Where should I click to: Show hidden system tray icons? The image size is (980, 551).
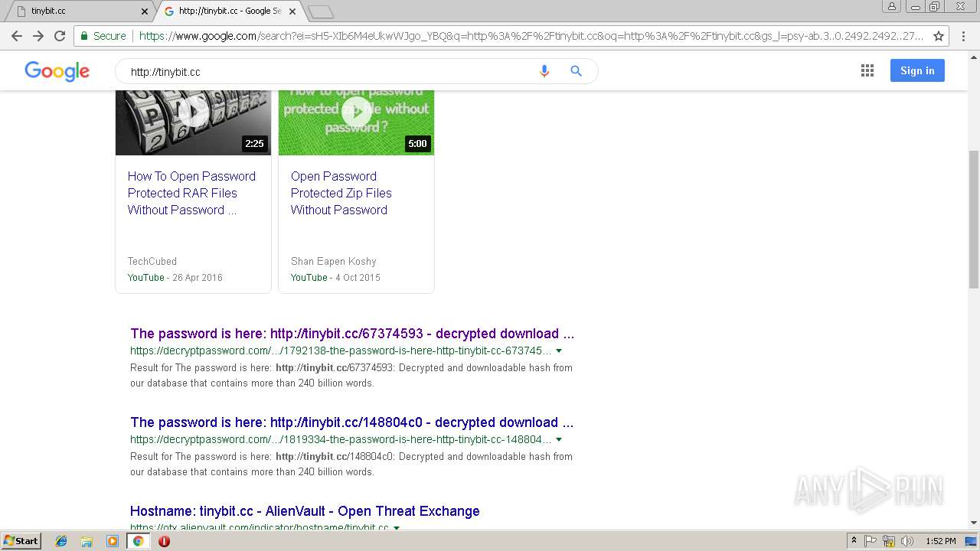click(x=854, y=541)
